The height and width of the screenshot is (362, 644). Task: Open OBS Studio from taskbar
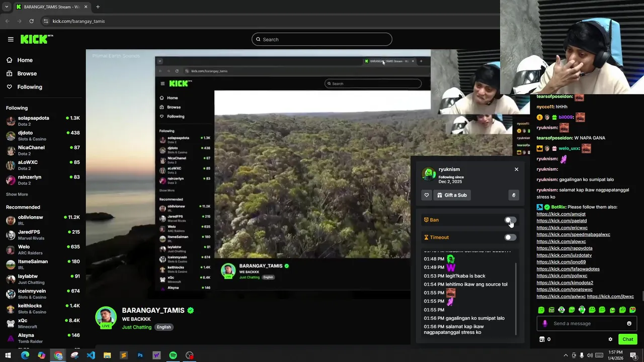[189, 355]
